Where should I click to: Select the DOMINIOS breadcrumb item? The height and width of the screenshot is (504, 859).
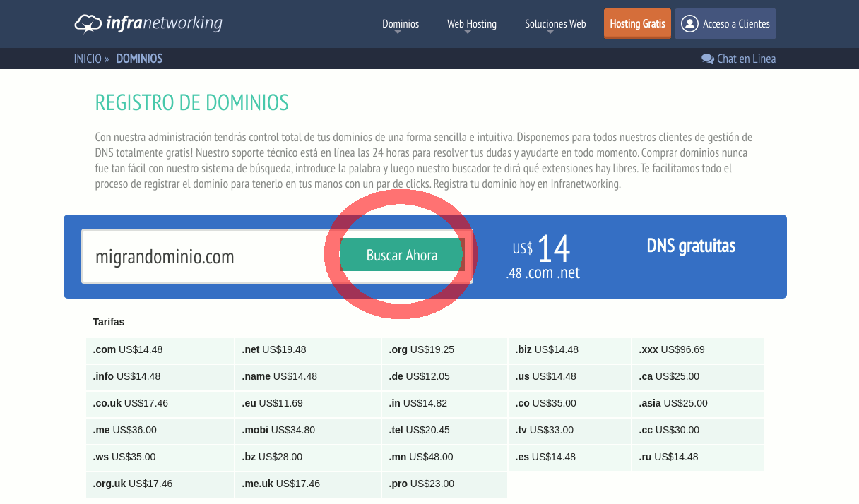(x=139, y=59)
